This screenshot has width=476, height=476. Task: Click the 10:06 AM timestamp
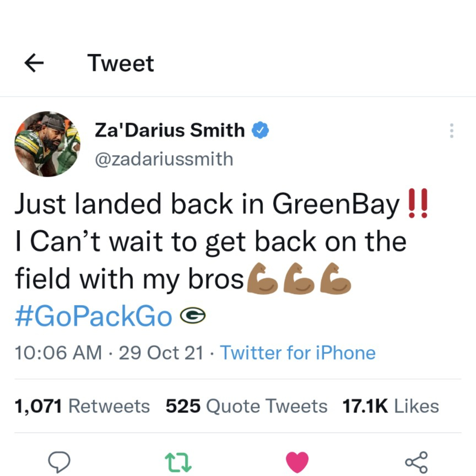pos(58,353)
